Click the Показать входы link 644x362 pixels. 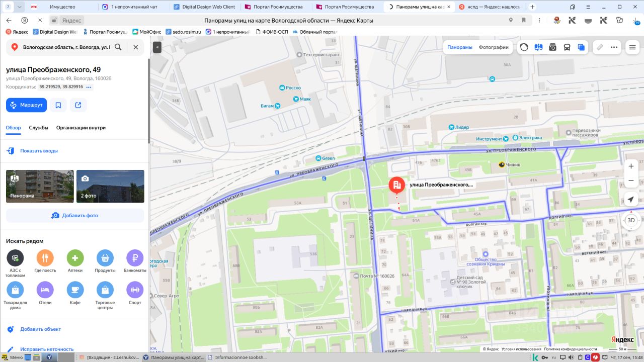[39, 151]
